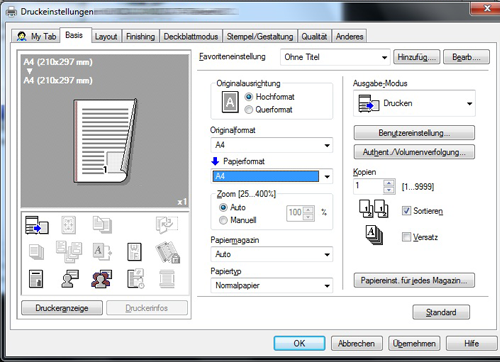Click the blue down arrow beside Papierformat
Image resolution: width=500 pixels, height=362 pixels.
coord(215,161)
